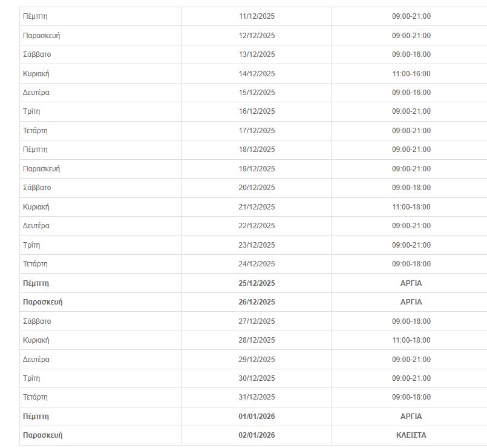Click the ΚΛΕΙΣΤΑ cell for 02/01/2026
The width and height of the screenshot is (487, 448).
point(411,435)
